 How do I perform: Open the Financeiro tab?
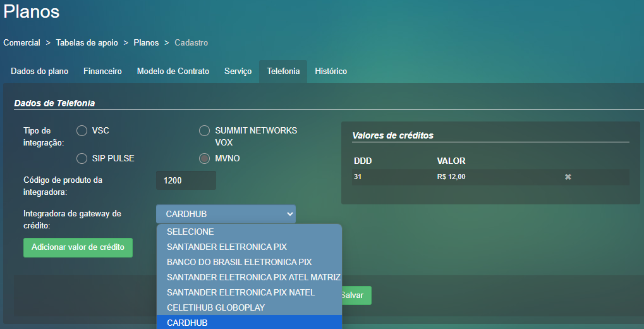[102, 71]
